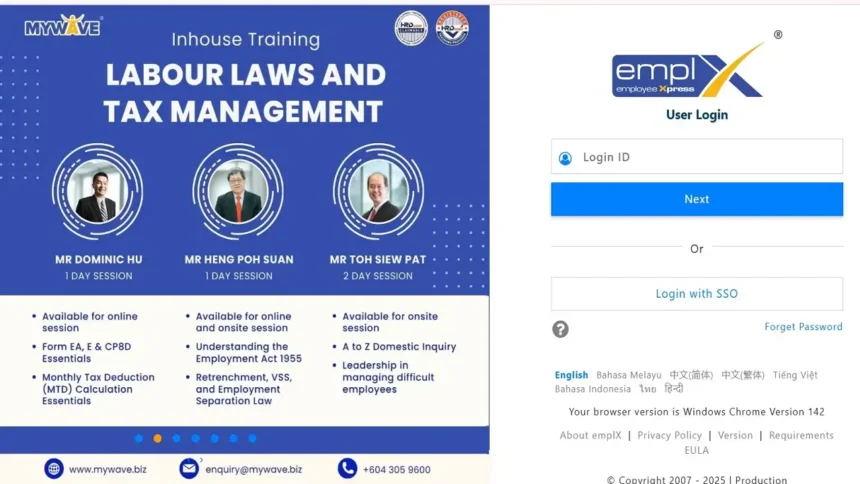Open the About emplX link
Viewport: 860px width, 484px height.
pos(590,435)
